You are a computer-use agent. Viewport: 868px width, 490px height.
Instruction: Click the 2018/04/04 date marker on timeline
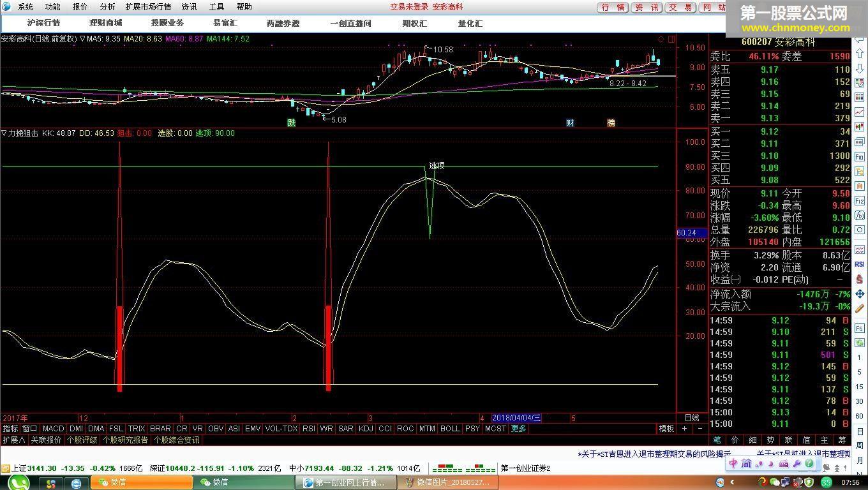tap(517, 418)
